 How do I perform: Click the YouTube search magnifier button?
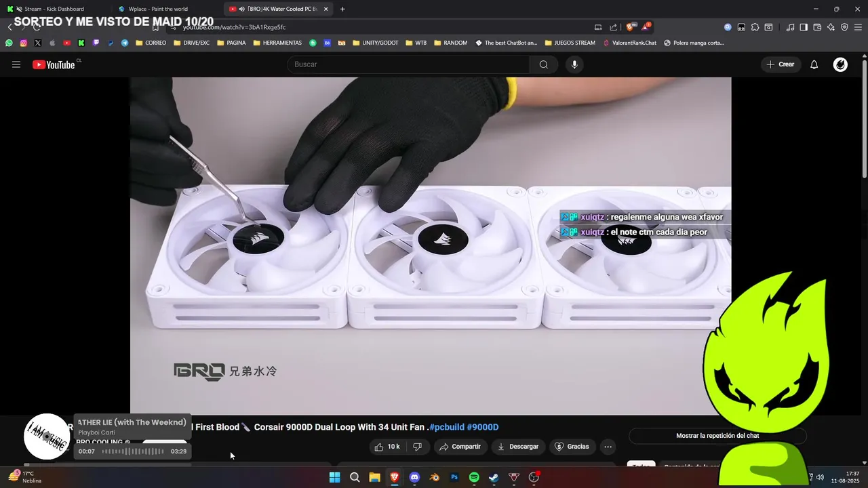[544, 64]
